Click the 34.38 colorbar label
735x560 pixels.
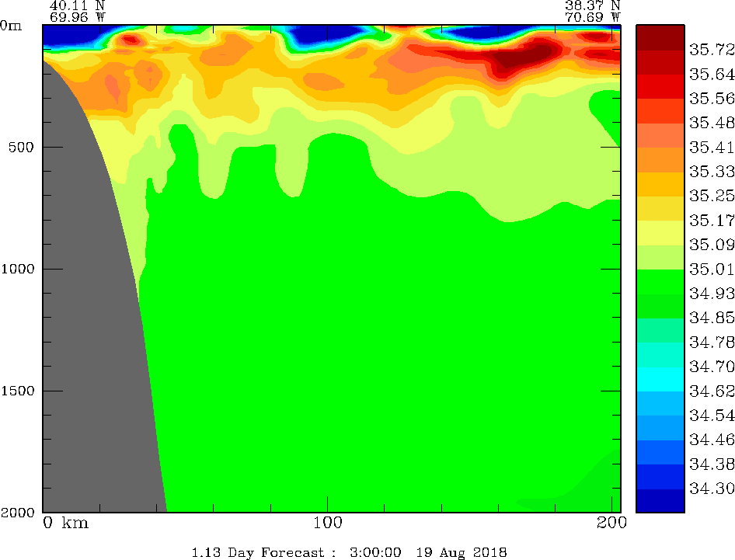point(712,464)
